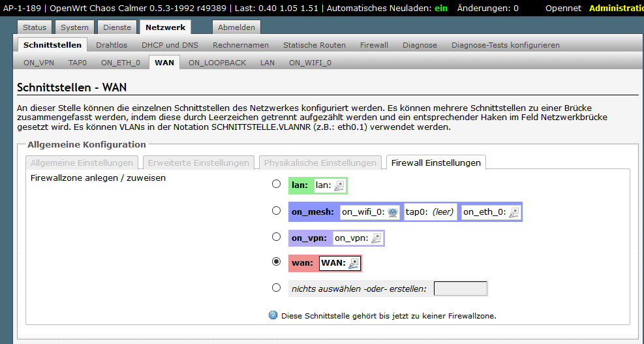Click the Abmelden logout tab
This screenshot has width=644, height=344.
point(236,27)
